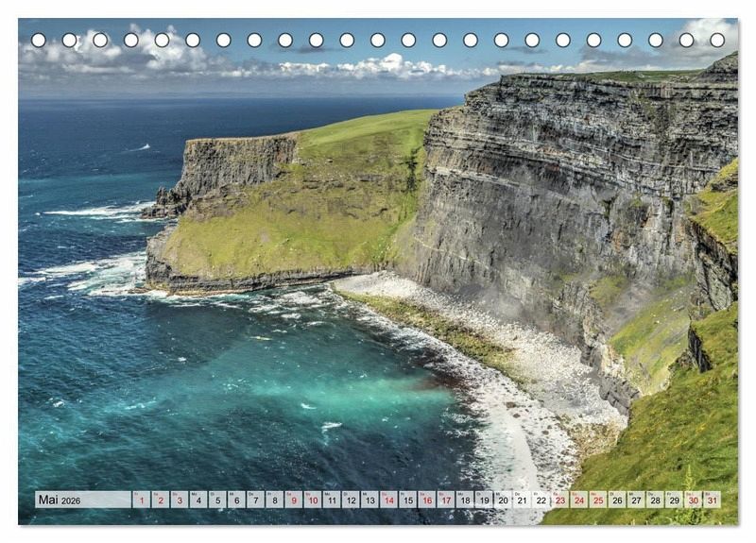
Task: Pick day 20 in the date row
Action: (x=503, y=501)
